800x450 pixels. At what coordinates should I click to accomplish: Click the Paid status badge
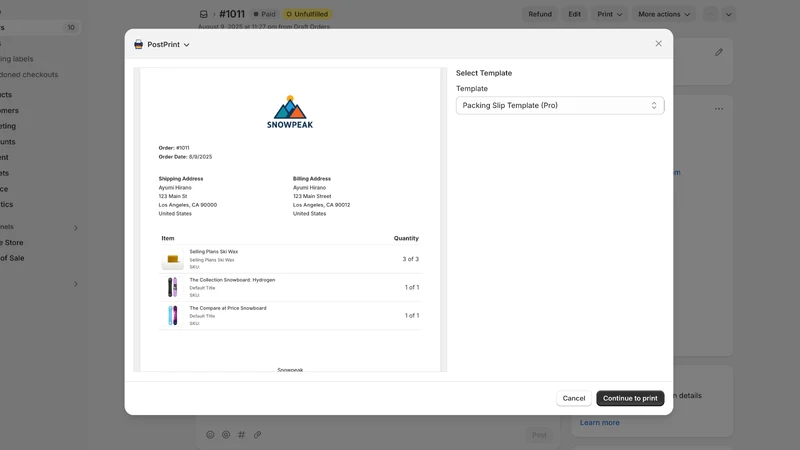pyautogui.click(x=264, y=14)
